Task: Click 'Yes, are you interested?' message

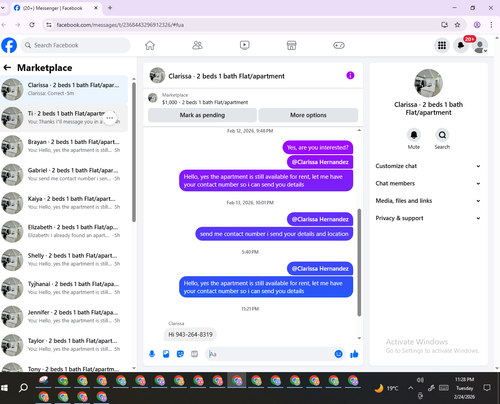Action: [x=318, y=148]
